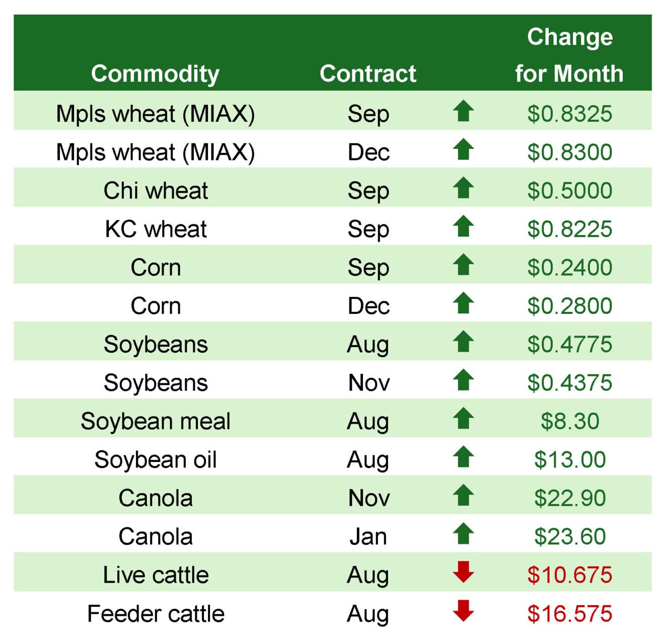Click the green up arrow for Canola Jan
Screen dimensions: 664x644
[463, 534]
